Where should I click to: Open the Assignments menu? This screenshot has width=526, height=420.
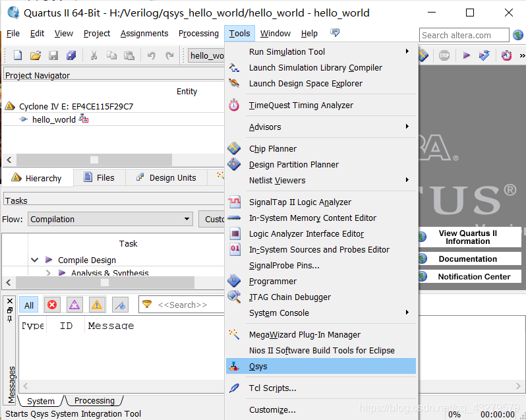[144, 34]
